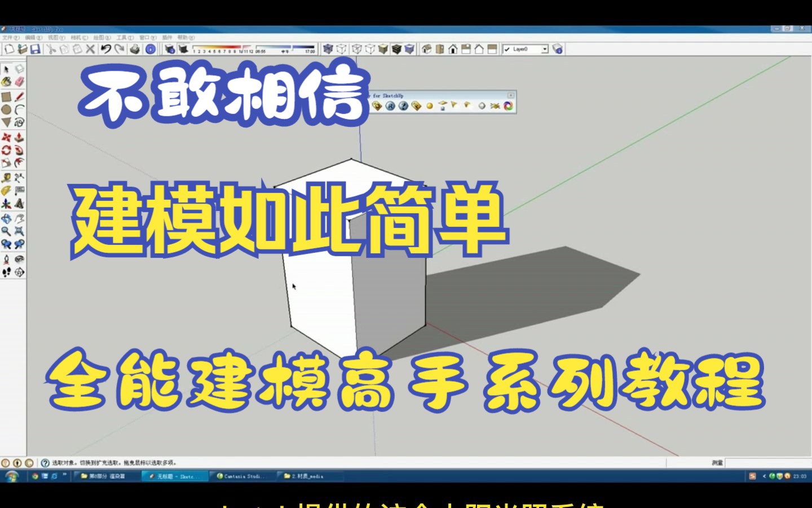Select the Offset tool
Viewport: 812px width, 508px height.
pos(19,163)
